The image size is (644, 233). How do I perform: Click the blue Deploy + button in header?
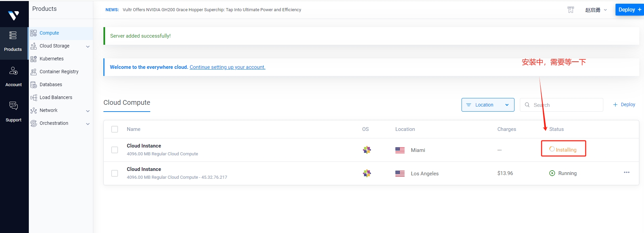click(629, 9)
